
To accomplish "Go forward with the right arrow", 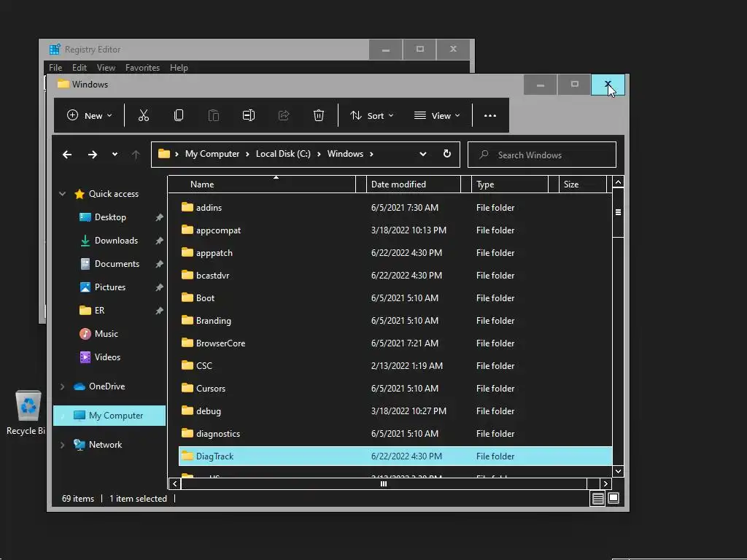I will [93, 155].
